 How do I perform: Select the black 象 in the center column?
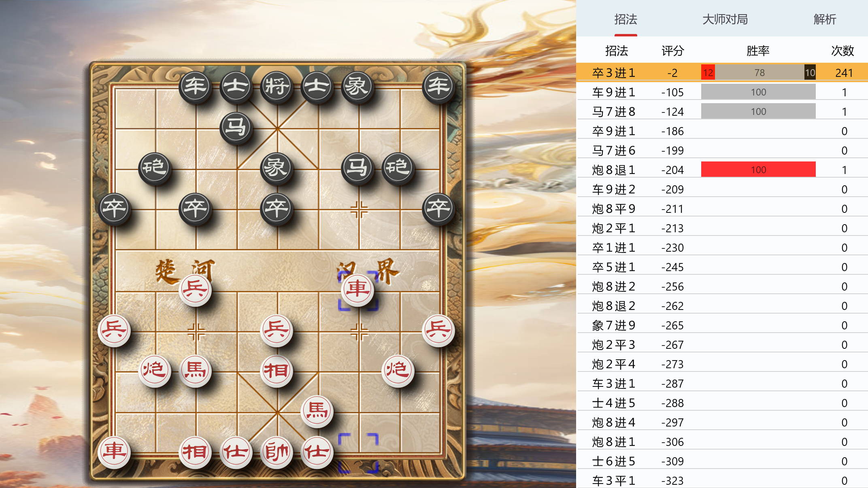coord(277,168)
